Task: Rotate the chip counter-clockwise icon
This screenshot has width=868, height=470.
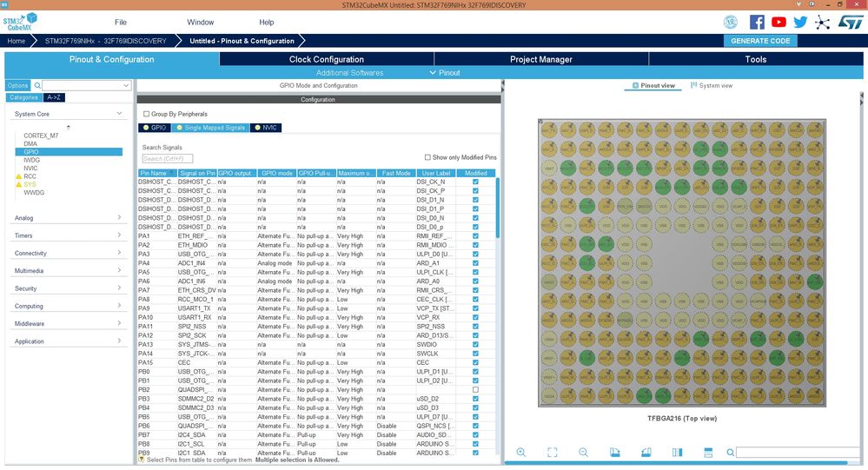Action: pyautogui.click(x=646, y=453)
